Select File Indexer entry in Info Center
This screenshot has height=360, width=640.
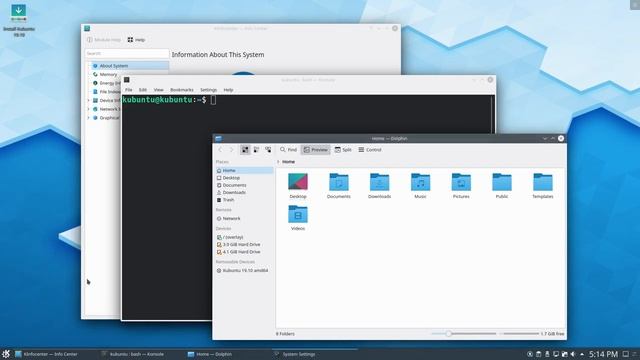[106, 91]
